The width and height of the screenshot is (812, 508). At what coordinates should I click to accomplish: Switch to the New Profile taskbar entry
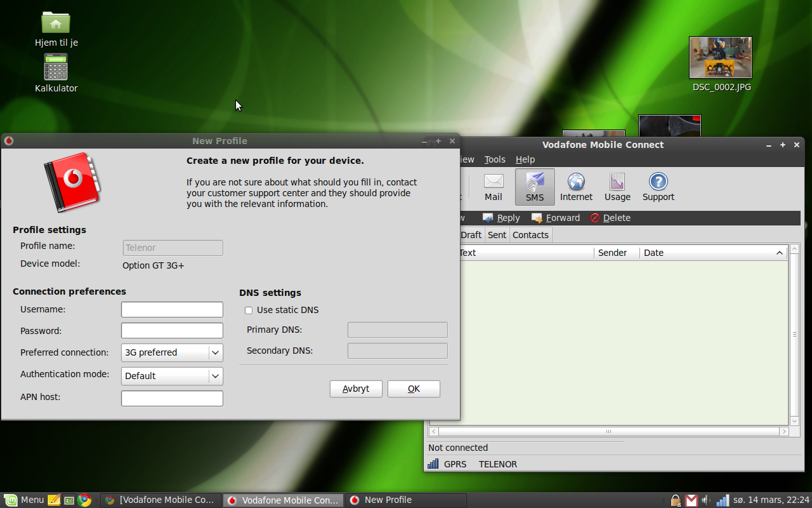coord(405,500)
